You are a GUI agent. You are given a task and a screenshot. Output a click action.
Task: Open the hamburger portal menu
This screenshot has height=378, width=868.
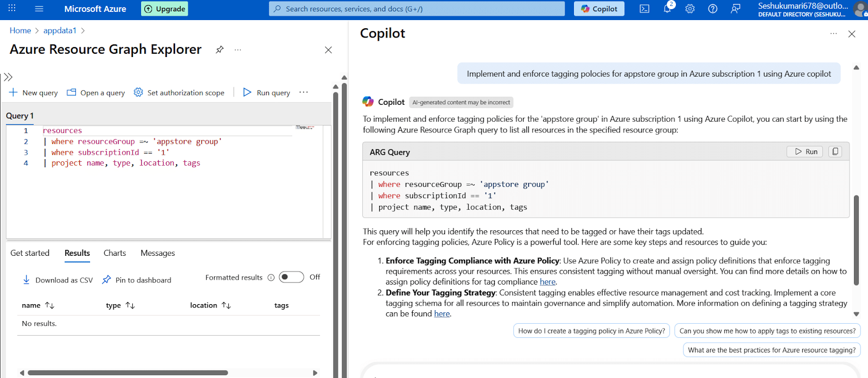pos(39,9)
